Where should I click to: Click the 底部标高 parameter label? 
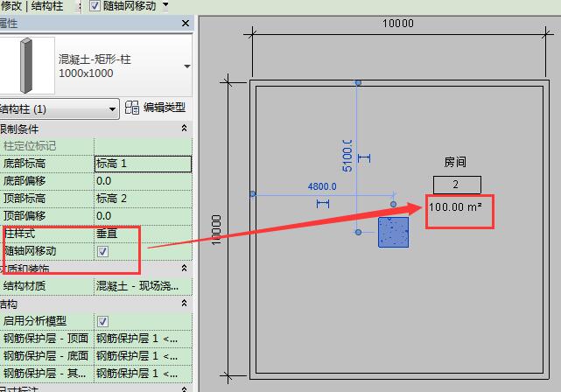coord(25,164)
